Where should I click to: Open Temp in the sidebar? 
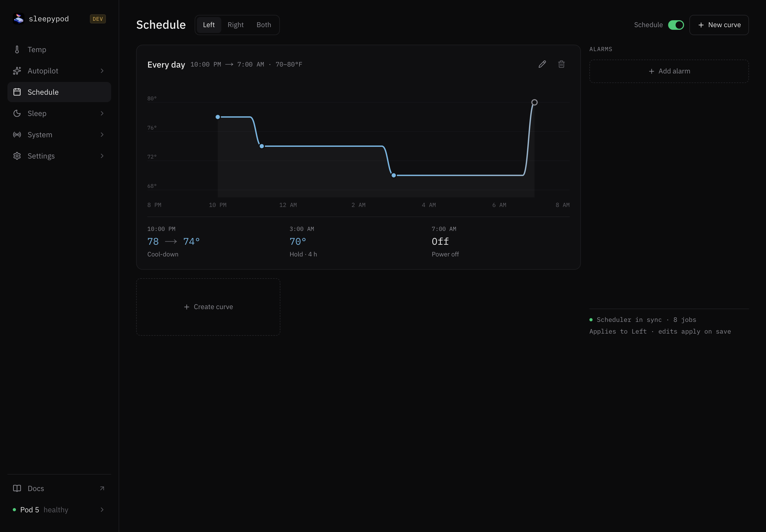pos(59,50)
